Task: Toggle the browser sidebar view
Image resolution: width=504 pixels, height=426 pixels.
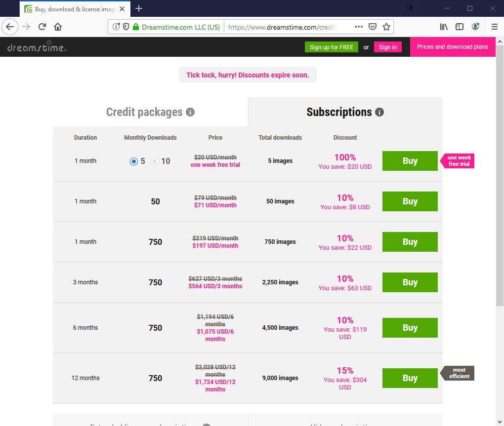Action: pyautogui.click(x=460, y=27)
